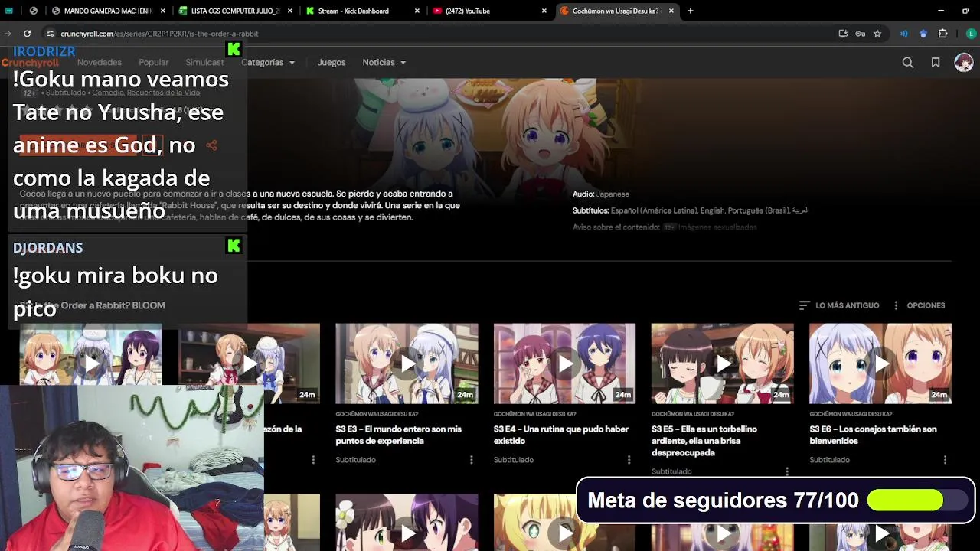View site information icon in the address bar

pos(50,34)
